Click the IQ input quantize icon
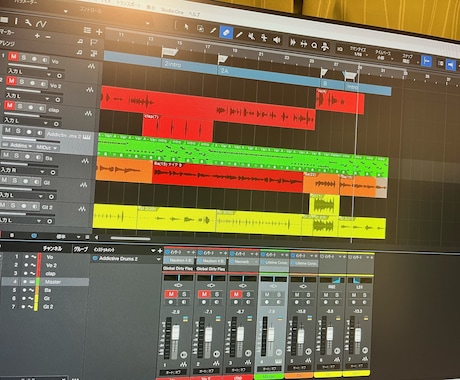Screen dimensions: 460x380 340,49
